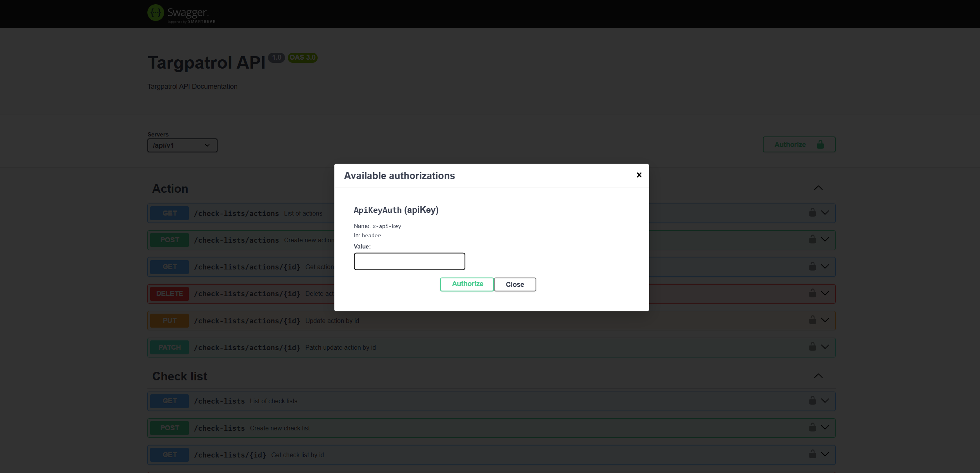Close the authorizations dialog with X
This screenshot has height=473, width=980.
pos(639,175)
